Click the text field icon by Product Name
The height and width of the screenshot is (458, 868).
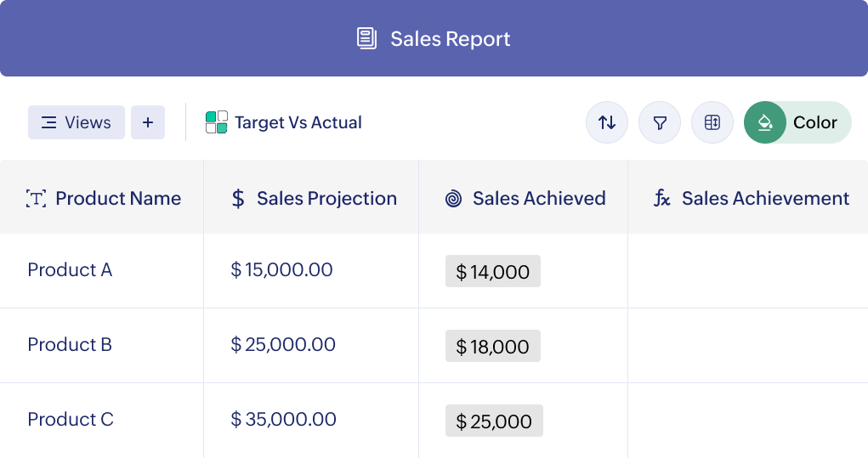[37, 199]
